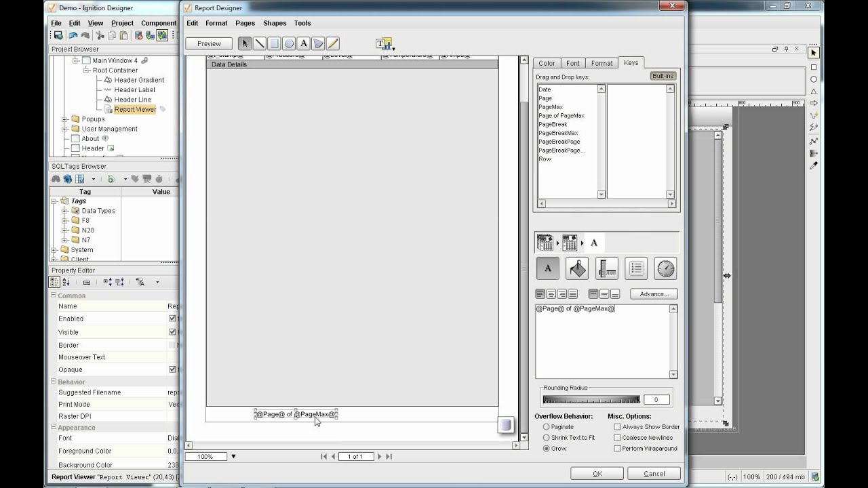Click the property filter icon in Property Editor
The height and width of the screenshot is (488, 868).
coord(140,282)
